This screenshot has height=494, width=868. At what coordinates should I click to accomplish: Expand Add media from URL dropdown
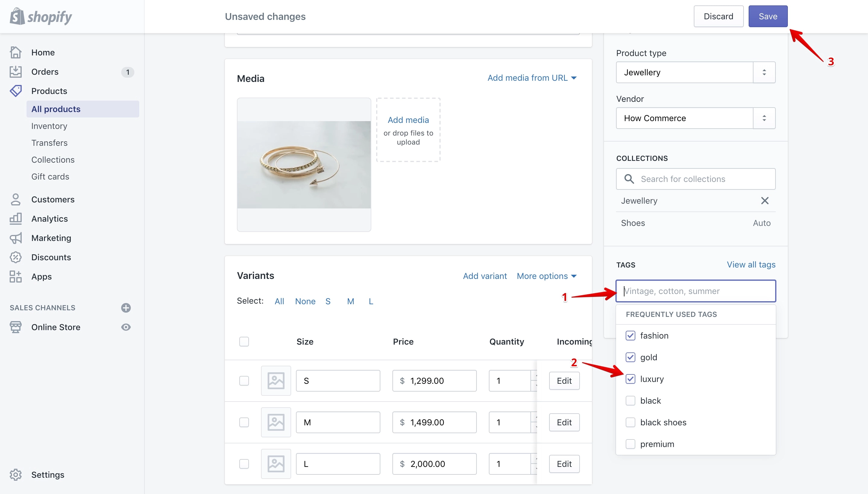tap(532, 78)
